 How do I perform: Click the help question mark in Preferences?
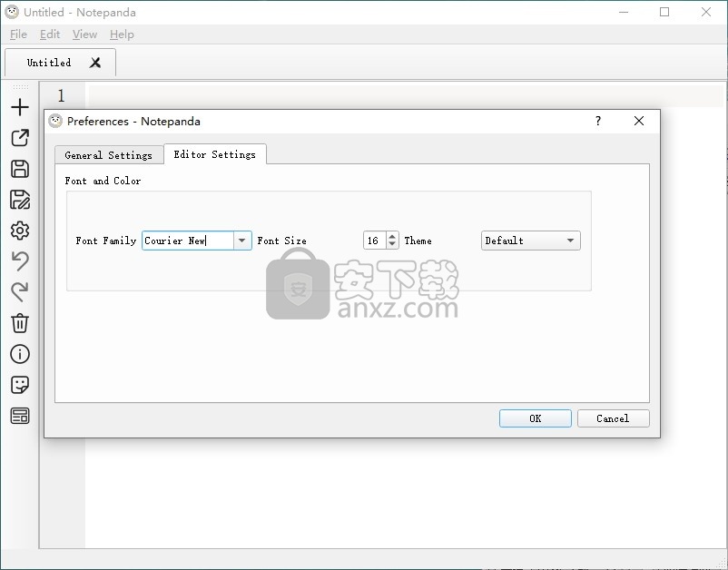pyautogui.click(x=598, y=121)
